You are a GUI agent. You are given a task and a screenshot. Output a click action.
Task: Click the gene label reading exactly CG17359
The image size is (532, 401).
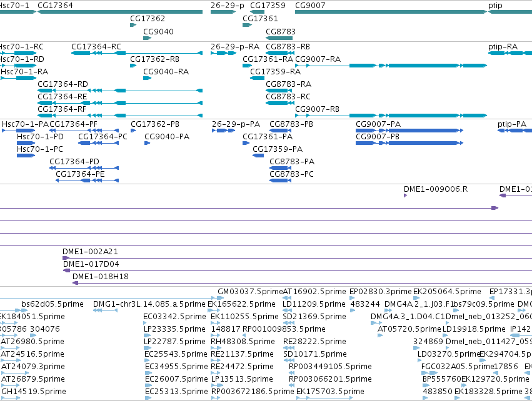(268, 6)
